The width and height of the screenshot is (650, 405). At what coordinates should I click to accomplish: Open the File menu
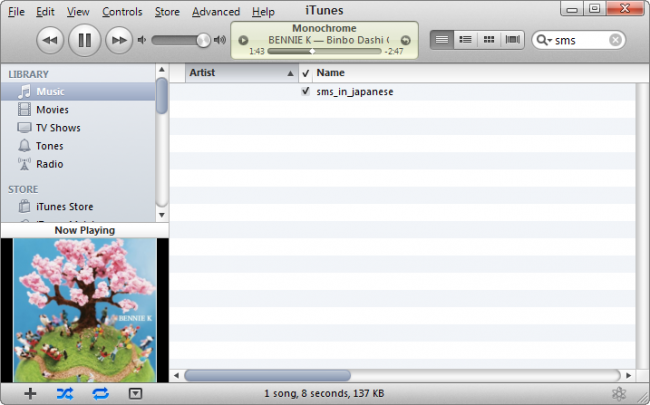coord(16,12)
